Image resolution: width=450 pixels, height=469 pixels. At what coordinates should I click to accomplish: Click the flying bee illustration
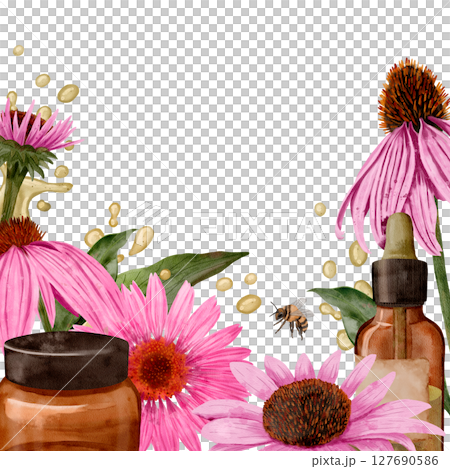click(x=292, y=318)
